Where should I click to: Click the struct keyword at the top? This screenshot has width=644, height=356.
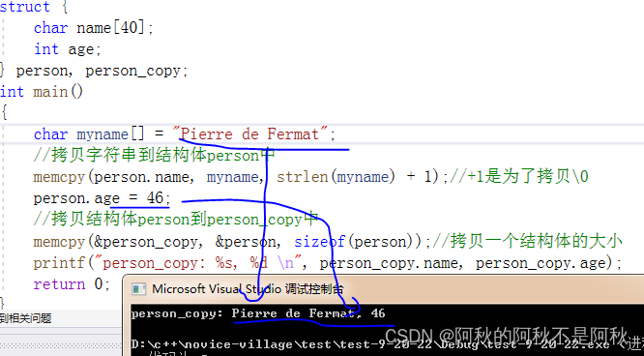[24, 7]
